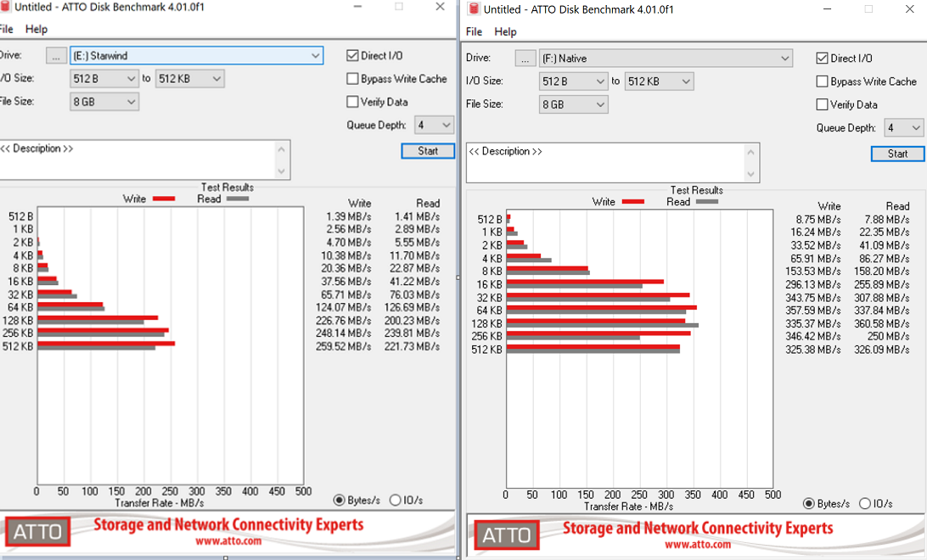Open Help menu in Starwind window

36,29
